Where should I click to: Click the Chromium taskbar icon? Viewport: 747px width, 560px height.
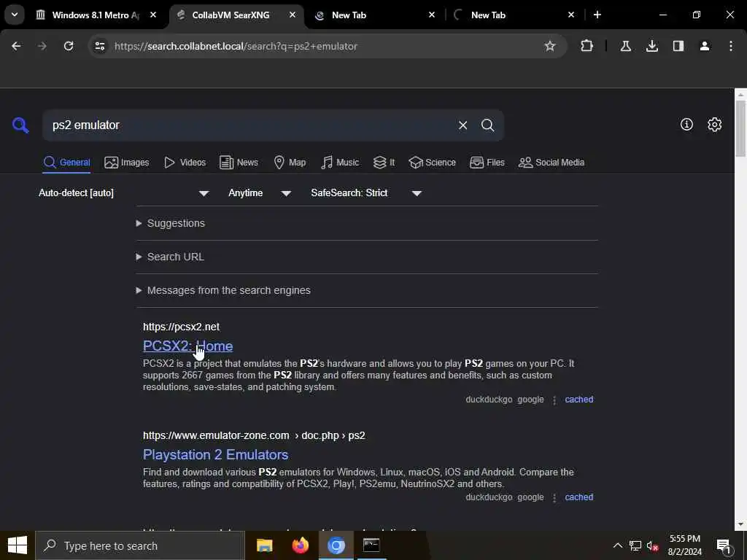click(x=336, y=545)
